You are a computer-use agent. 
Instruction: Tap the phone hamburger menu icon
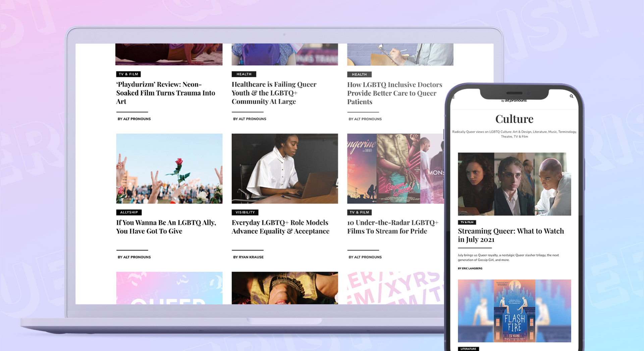[453, 97]
